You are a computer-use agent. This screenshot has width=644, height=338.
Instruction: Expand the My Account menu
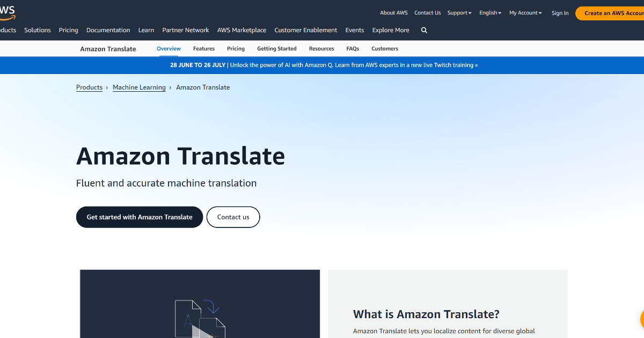(525, 12)
